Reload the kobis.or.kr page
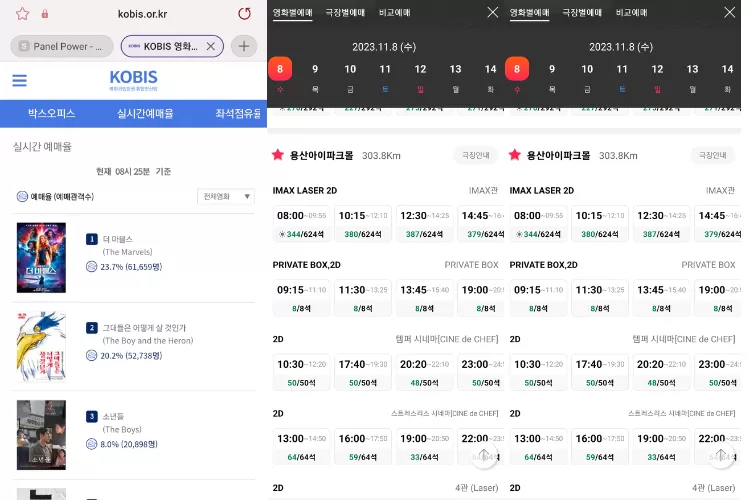This screenshot has width=750, height=500. (244, 14)
